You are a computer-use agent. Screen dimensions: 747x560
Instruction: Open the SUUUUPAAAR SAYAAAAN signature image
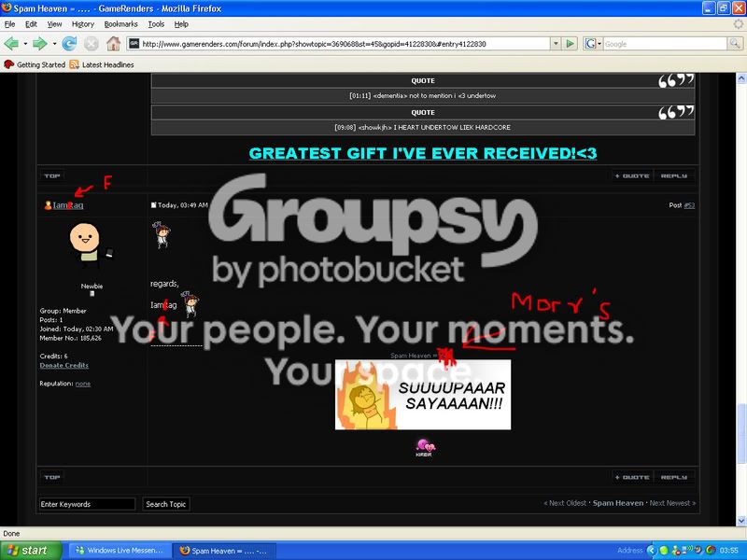(x=423, y=395)
